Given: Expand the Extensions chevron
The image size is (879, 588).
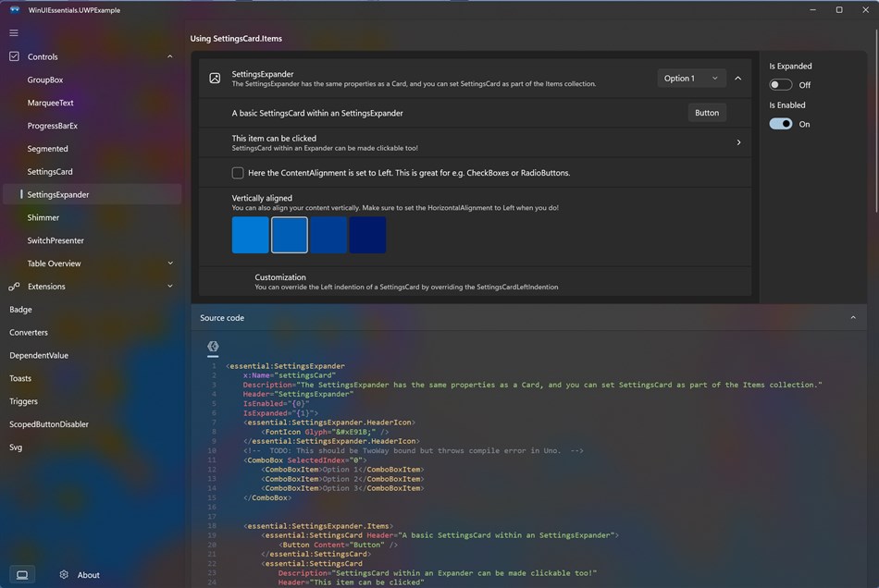Looking at the screenshot, I should (x=170, y=287).
